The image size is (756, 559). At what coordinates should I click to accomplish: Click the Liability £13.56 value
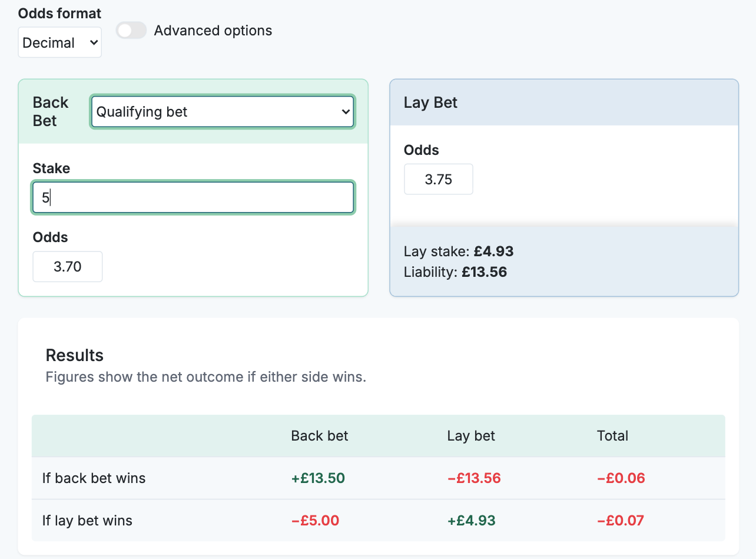[486, 272]
